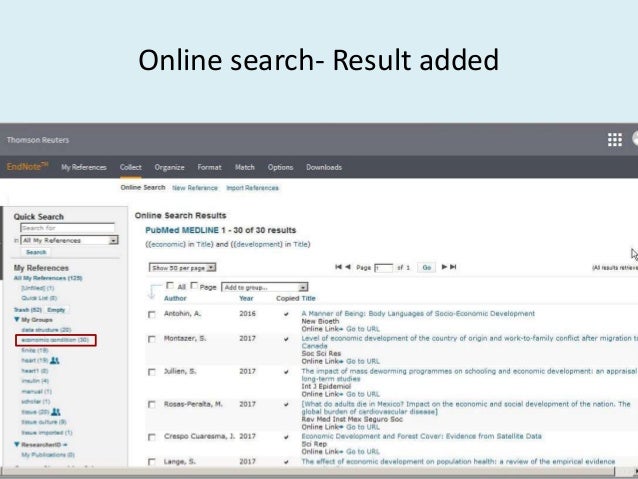This screenshot has height=479, width=638.
Task: Click the arrow icon beside ResearcherID
Action: (x=65, y=444)
